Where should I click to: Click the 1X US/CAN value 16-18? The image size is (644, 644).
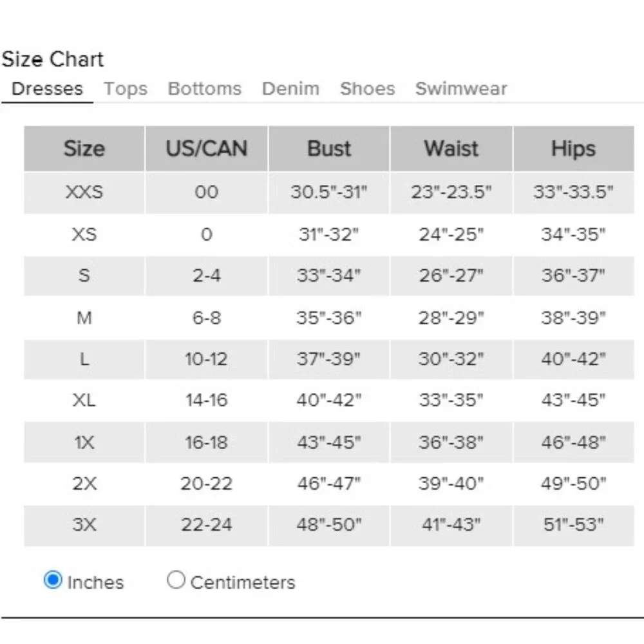[206, 442]
